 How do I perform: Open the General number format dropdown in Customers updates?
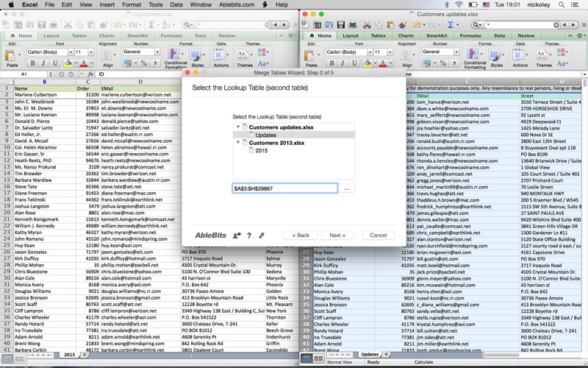click(x=456, y=52)
